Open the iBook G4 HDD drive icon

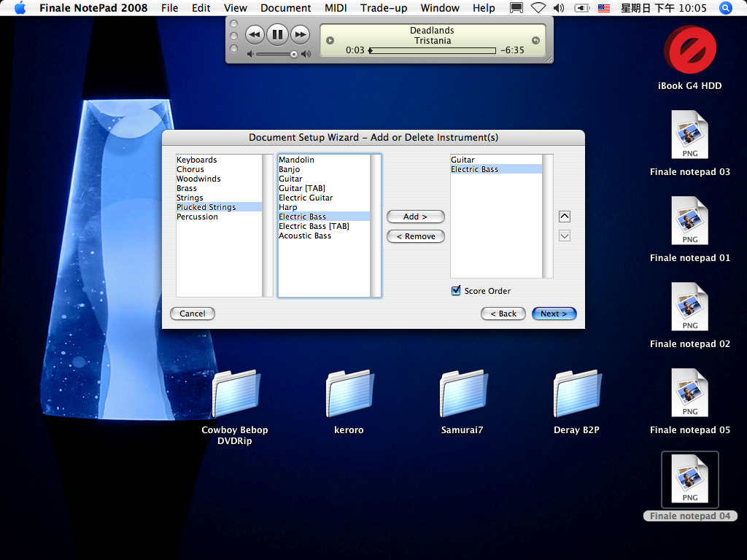click(x=689, y=51)
